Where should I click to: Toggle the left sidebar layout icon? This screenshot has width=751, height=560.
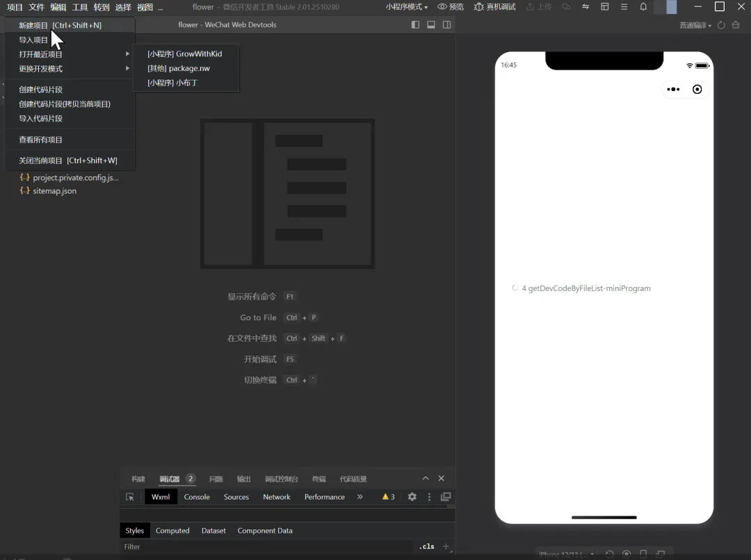pyautogui.click(x=415, y=25)
